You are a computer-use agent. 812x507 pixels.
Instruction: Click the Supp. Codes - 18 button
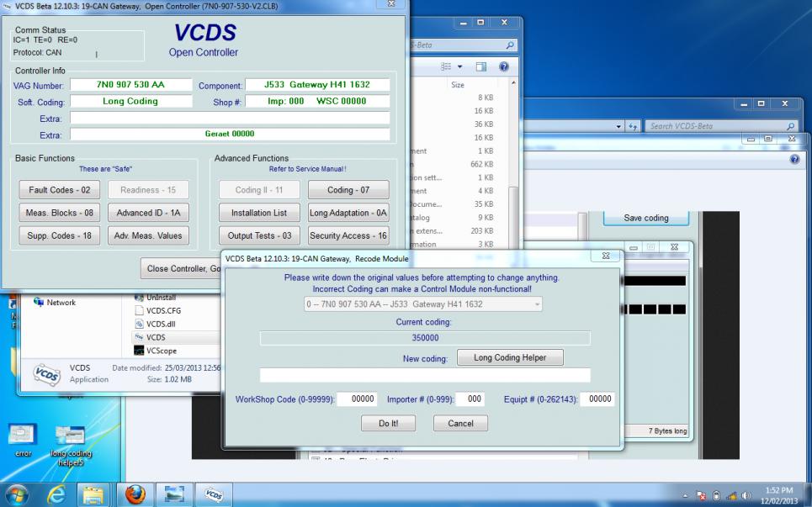60,235
